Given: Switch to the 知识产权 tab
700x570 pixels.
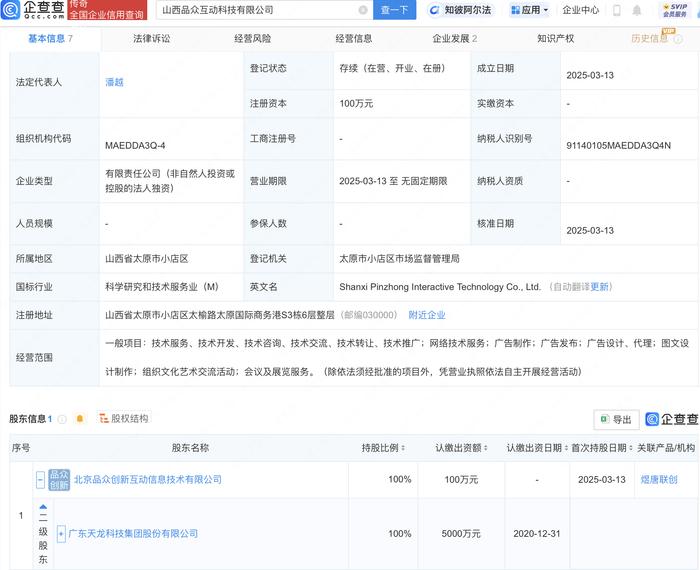Looking at the screenshot, I should pos(556,39).
